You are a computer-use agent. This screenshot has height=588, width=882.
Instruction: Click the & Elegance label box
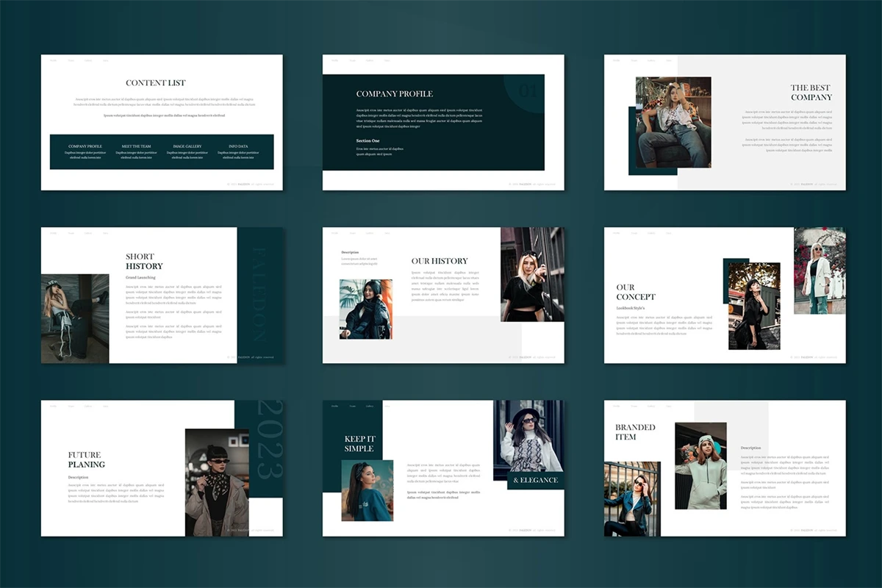pos(535,480)
